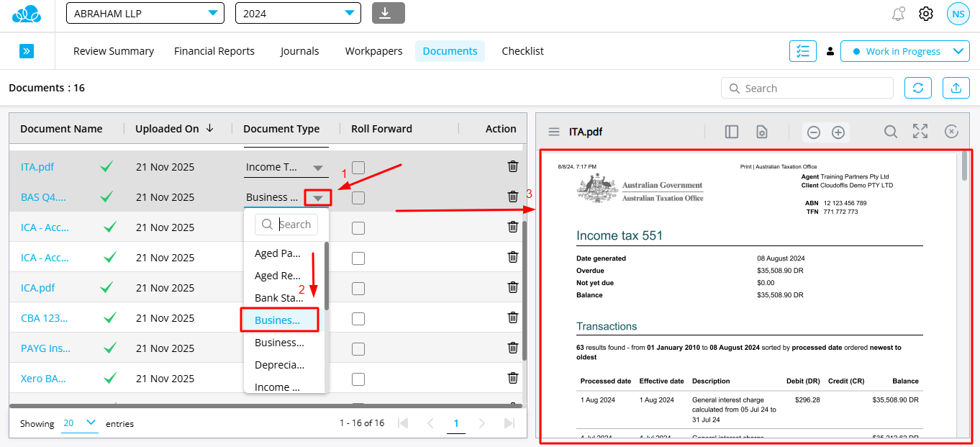This screenshot has width=980, height=447.
Task: Check Roll Forward for Xero BA row
Action: (358, 379)
